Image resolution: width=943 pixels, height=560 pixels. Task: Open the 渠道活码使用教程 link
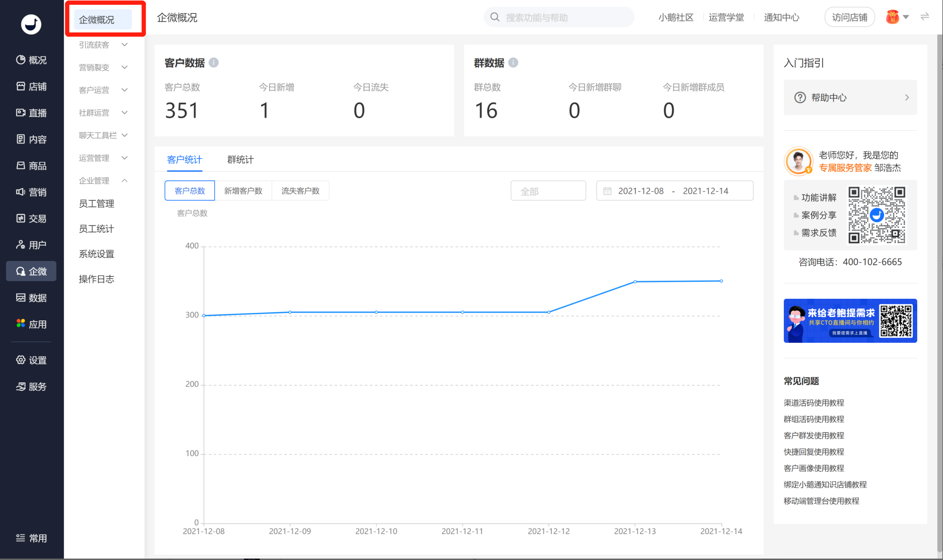[814, 403]
